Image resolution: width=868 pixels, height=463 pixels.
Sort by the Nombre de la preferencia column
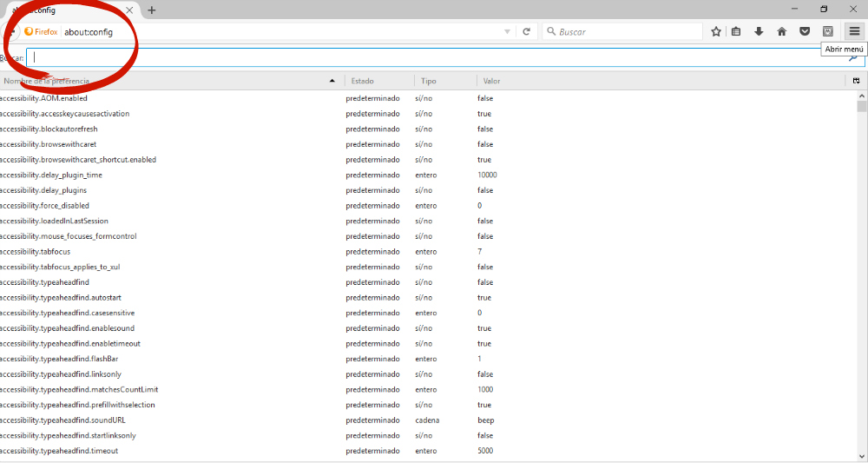165,81
